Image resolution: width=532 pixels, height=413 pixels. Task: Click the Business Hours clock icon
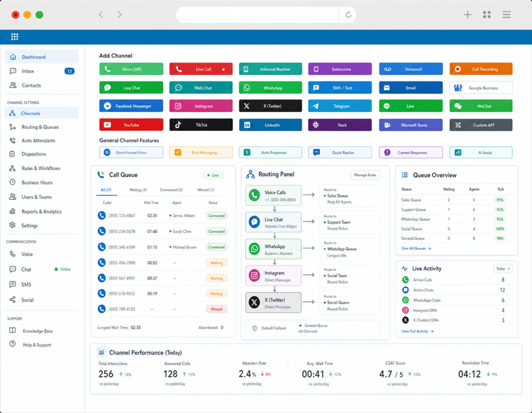[x=12, y=182]
